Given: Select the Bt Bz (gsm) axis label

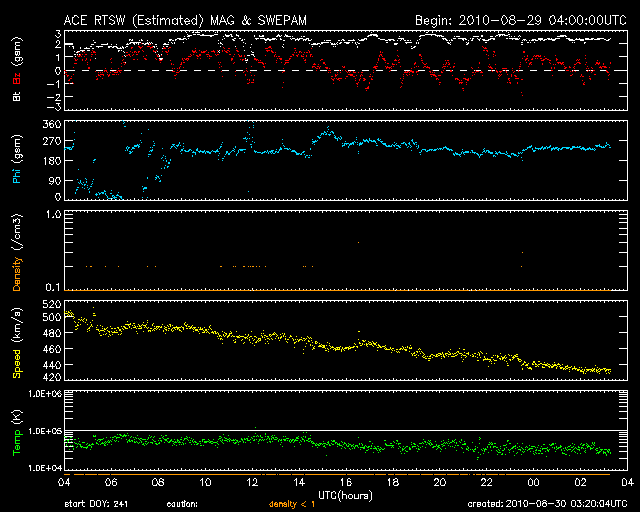Looking at the screenshot, I should [x=17, y=70].
